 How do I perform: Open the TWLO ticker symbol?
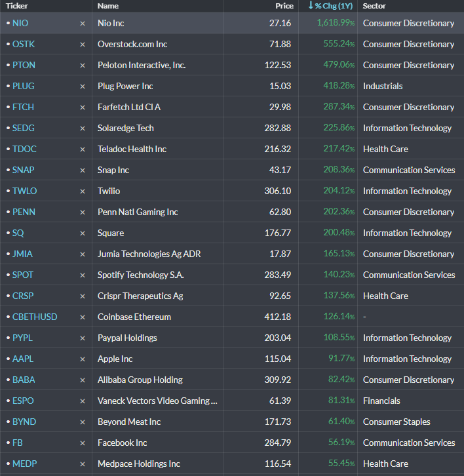(25, 191)
